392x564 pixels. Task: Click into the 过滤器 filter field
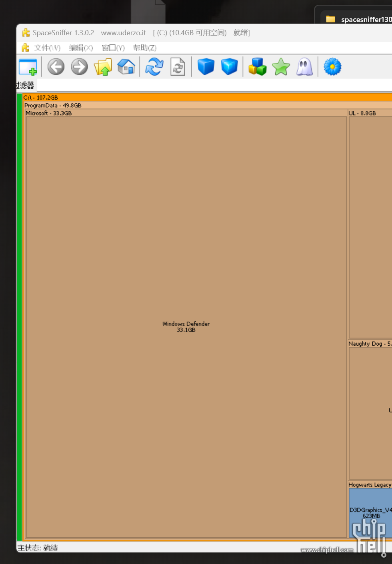214,85
